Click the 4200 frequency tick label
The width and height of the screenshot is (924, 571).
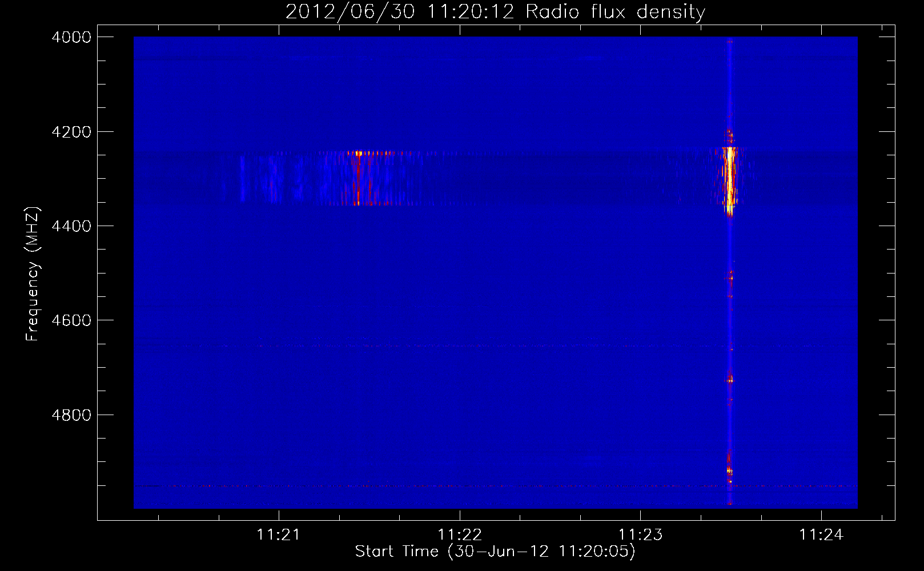pyautogui.click(x=71, y=132)
